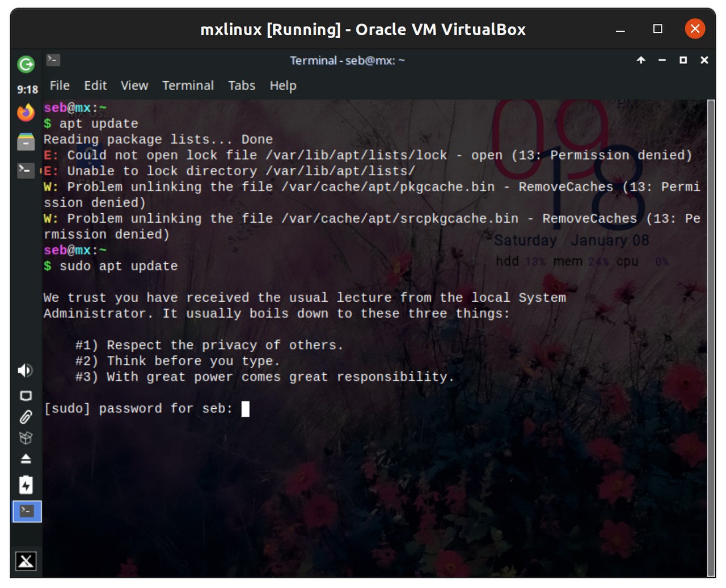Open the Edit menu

pyautogui.click(x=95, y=86)
